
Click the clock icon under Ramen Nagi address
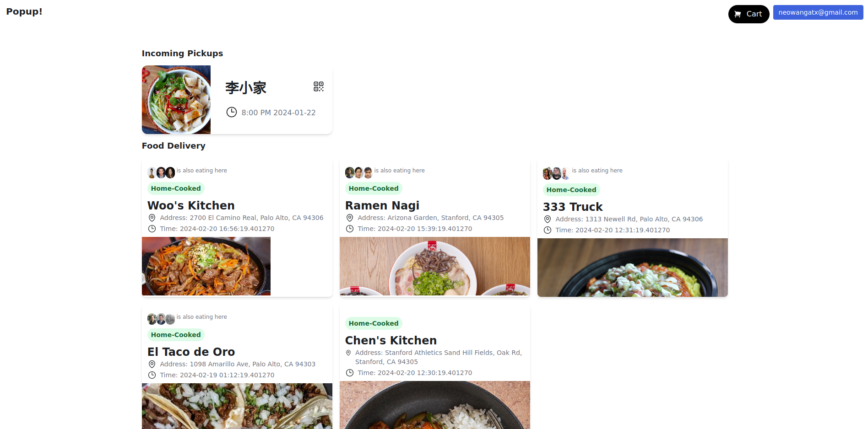350,229
